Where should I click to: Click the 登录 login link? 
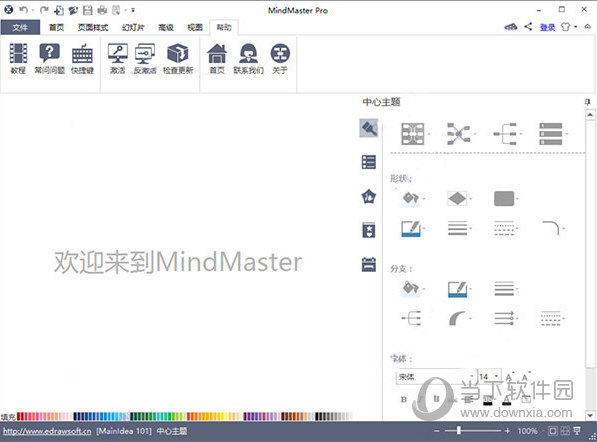tap(548, 27)
